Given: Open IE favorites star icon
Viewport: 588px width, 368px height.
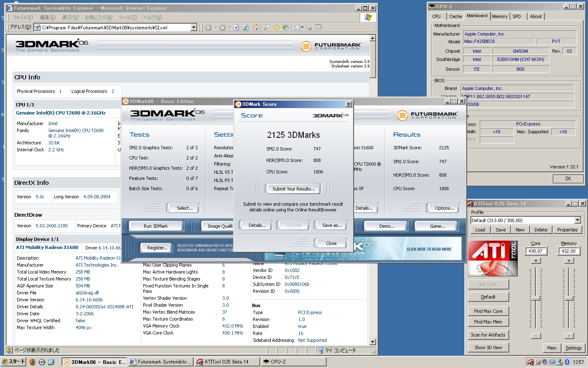Looking at the screenshot, I should click(276, 27).
